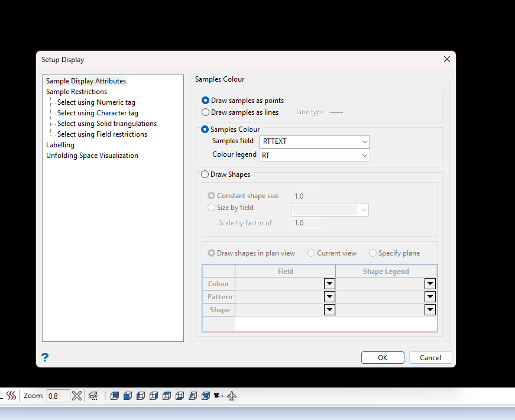Open Unfolding Space Visualization page
The image size is (515, 420).
click(92, 156)
